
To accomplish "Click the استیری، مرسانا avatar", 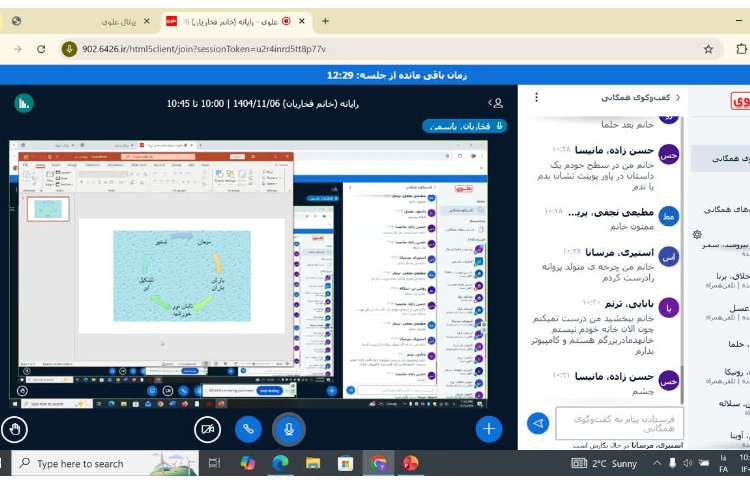I will 669,257.
